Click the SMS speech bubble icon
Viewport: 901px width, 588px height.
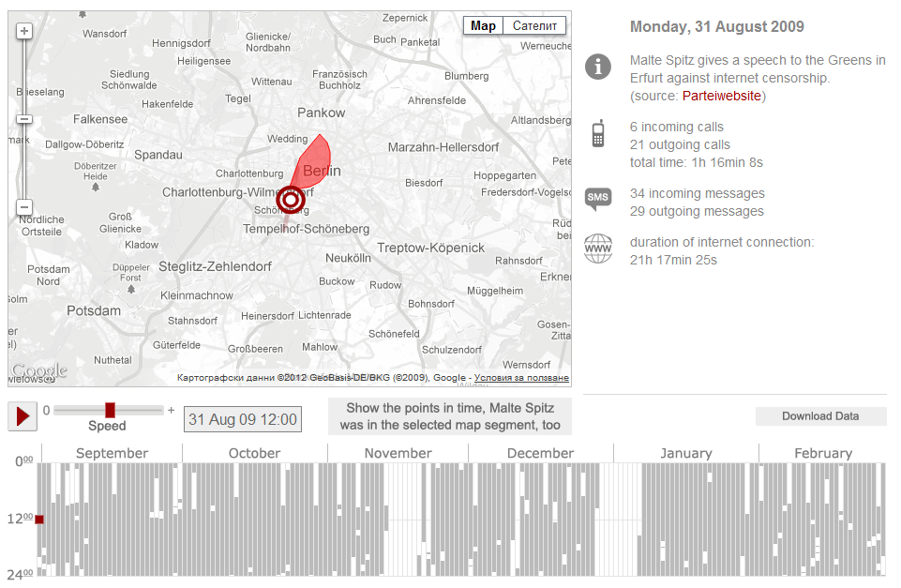coord(598,199)
